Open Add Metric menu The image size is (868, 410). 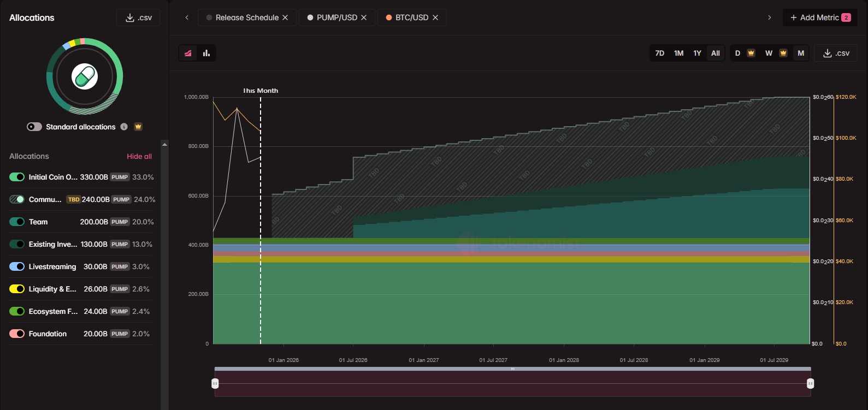(820, 17)
